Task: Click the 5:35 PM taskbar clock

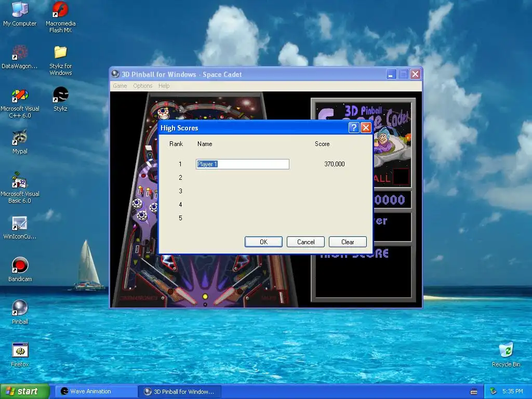Action: tap(512, 391)
